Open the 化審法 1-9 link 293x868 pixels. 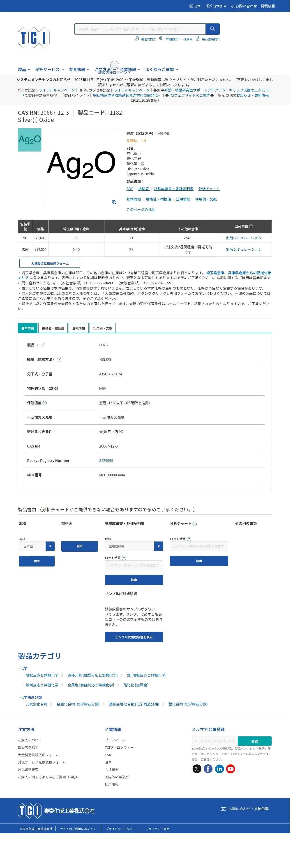pos(136,141)
